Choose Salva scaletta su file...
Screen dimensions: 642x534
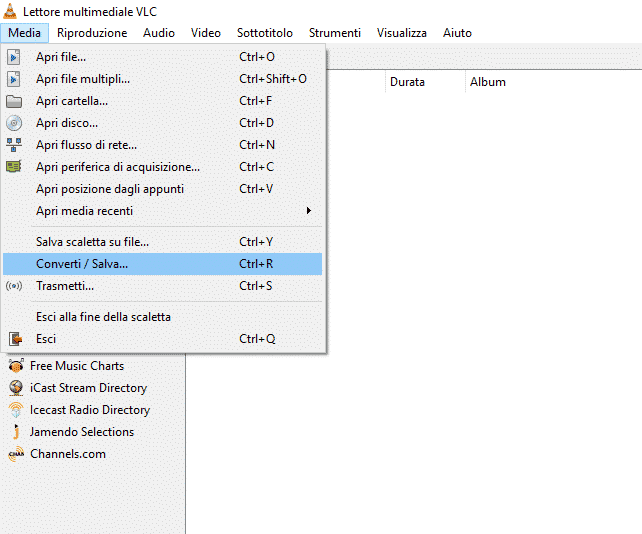pos(163,242)
